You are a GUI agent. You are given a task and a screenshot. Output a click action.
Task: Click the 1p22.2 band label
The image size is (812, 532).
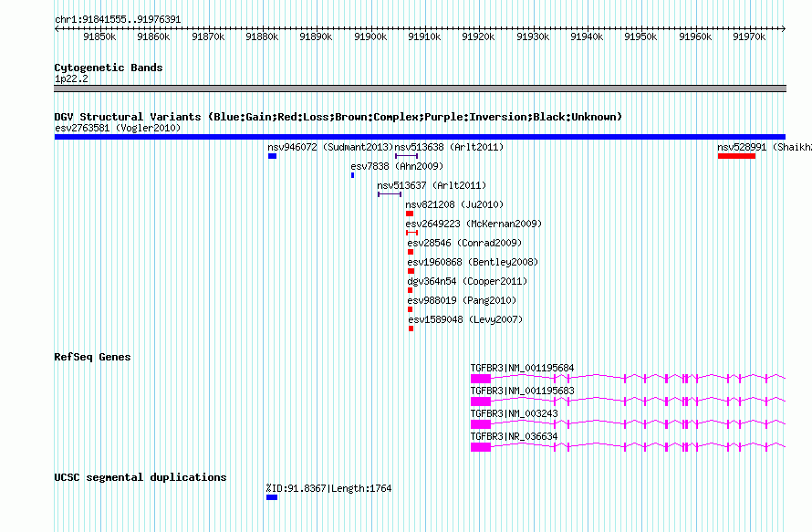tap(71, 79)
